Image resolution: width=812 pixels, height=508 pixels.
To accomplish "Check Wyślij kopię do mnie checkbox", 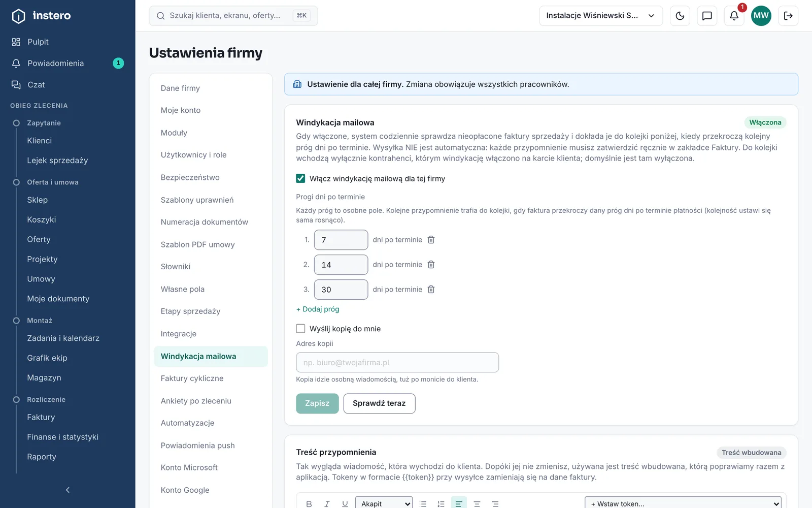I will tap(300, 329).
